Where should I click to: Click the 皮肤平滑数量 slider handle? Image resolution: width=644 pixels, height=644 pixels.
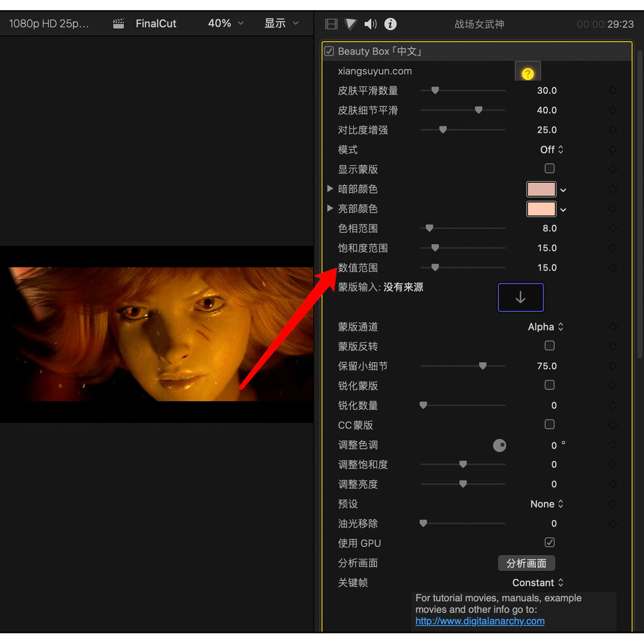pos(435,91)
